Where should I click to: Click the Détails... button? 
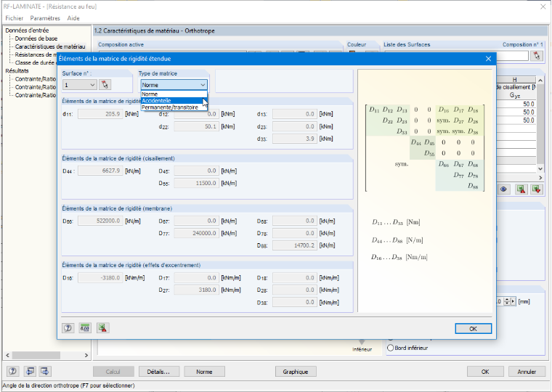[159, 372]
